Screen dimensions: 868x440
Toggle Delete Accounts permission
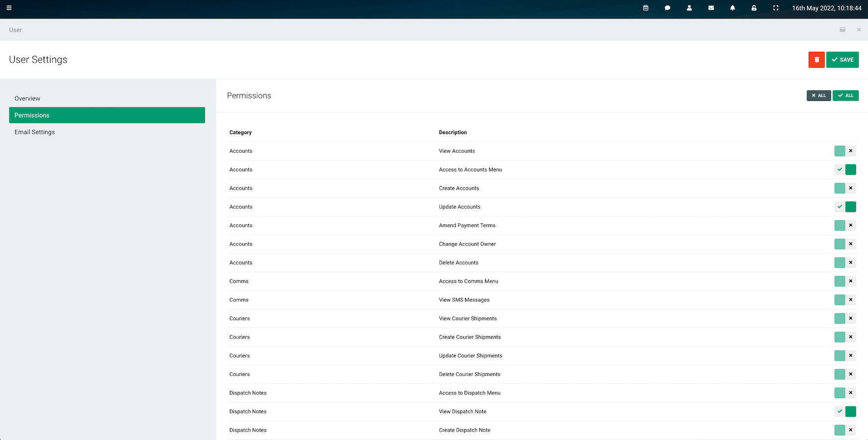(845, 263)
